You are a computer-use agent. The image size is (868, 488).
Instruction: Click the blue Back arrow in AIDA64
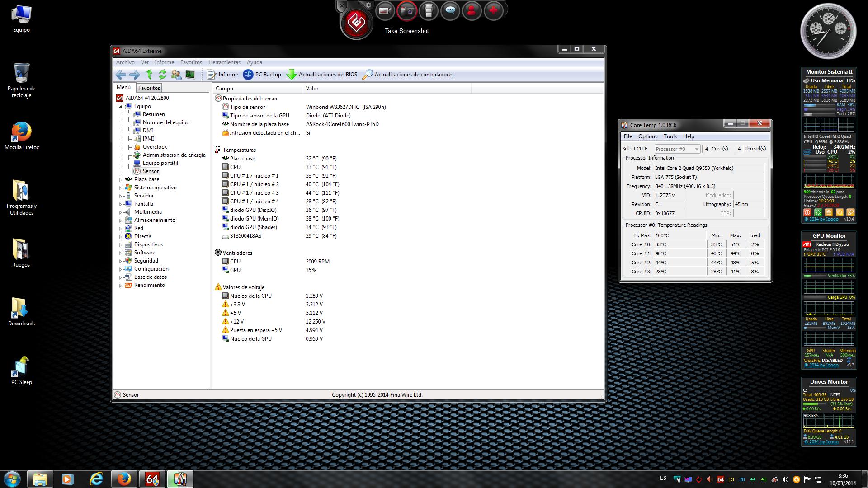pos(121,75)
